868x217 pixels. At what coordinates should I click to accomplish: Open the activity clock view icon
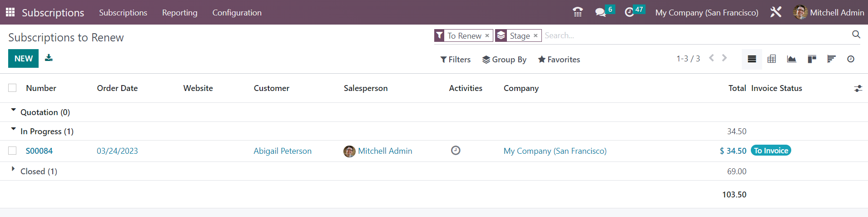pos(851,59)
